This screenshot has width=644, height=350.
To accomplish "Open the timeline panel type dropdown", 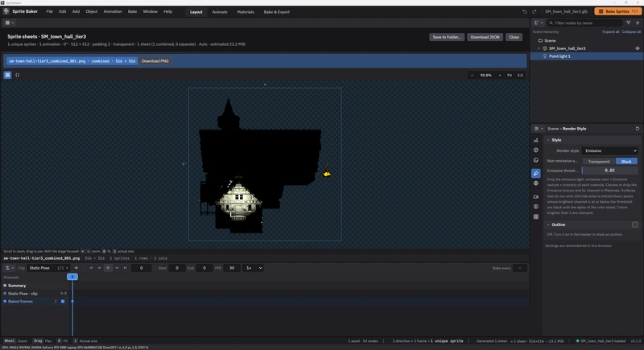I will pyautogui.click(x=9, y=268).
